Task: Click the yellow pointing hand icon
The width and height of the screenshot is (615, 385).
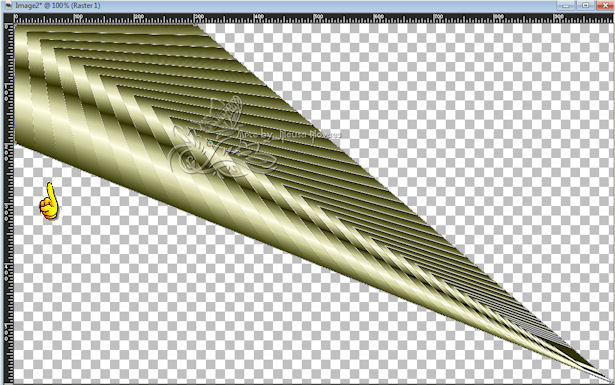Action: pos(49,201)
